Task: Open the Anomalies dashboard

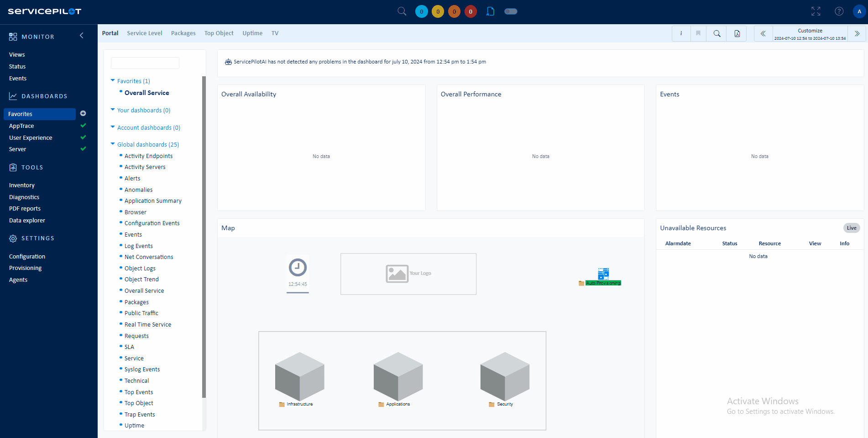Action: tap(139, 190)
